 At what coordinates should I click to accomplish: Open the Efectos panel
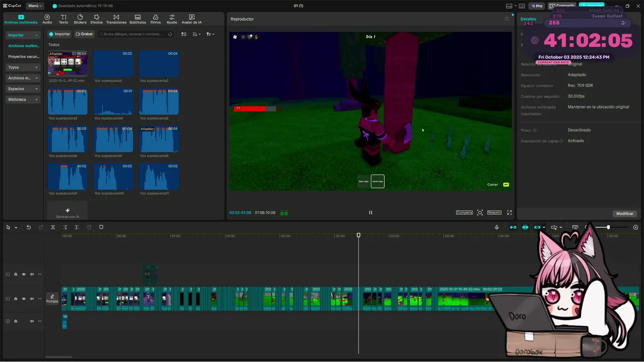pos(97,19)
